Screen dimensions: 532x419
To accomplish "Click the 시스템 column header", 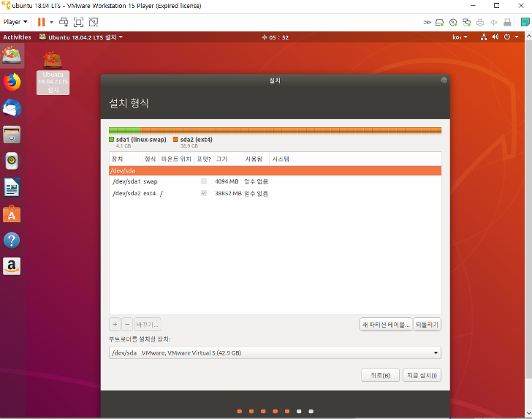I will [355, 159].
